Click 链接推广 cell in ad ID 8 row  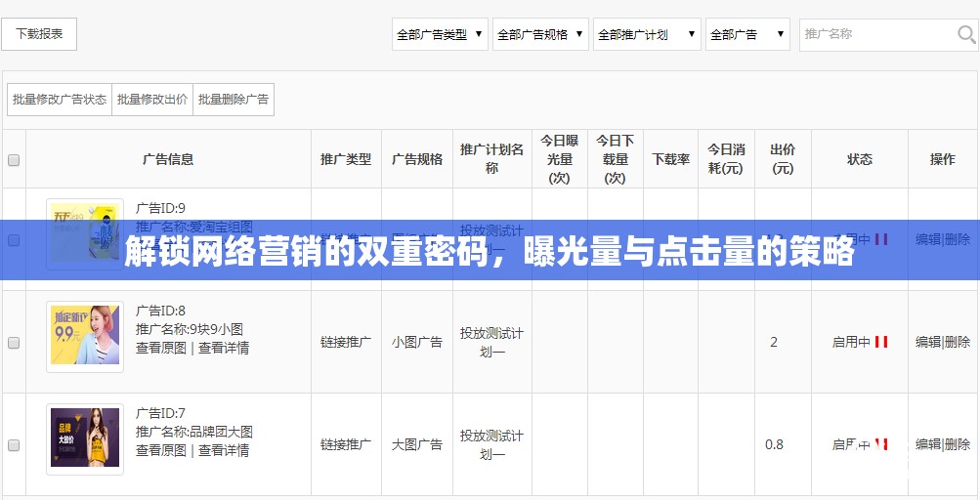(346, 342)
